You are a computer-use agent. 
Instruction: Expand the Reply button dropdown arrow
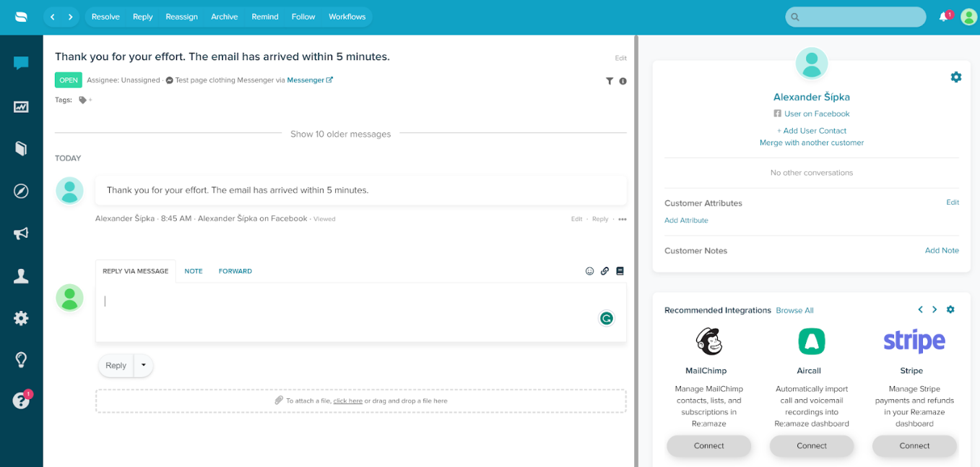[143, 365]
